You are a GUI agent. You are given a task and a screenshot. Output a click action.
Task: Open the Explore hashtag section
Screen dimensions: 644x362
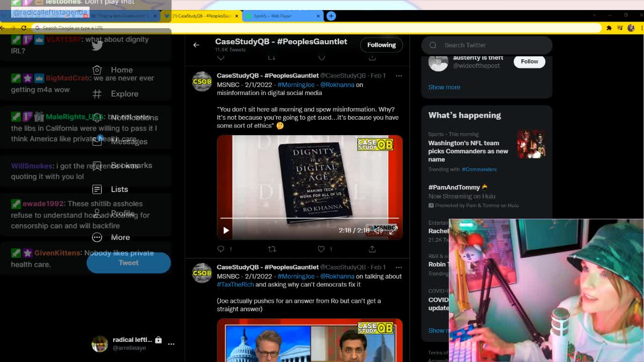pyautogui.click(x=116, y=94)
